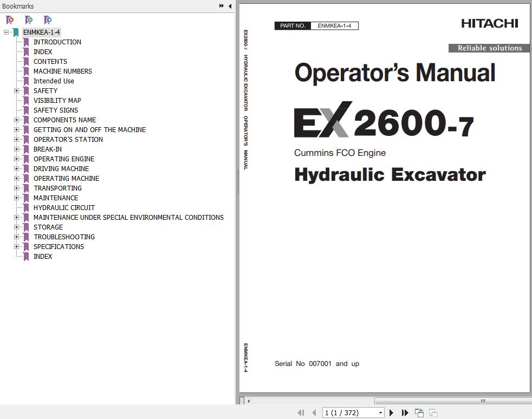Click the 'Serial No 007001 and up' text
Screen dimensions: 532x419
coord(317,363)
